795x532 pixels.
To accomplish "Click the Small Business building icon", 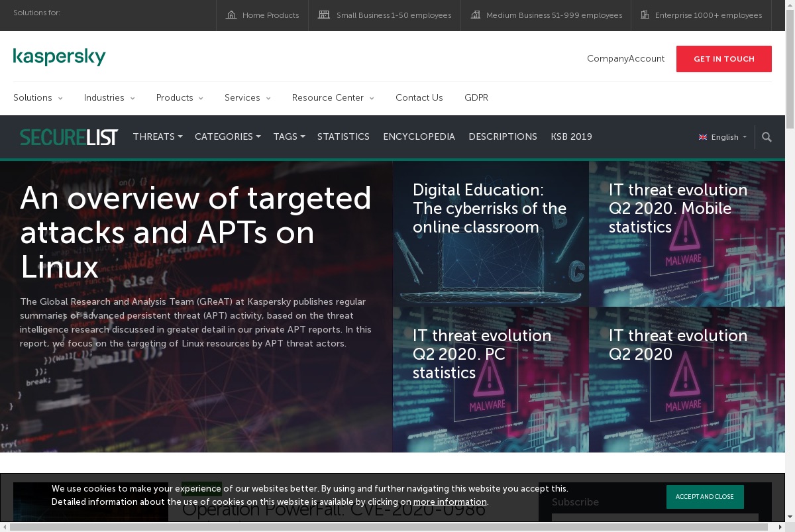I will click(324, 15).
